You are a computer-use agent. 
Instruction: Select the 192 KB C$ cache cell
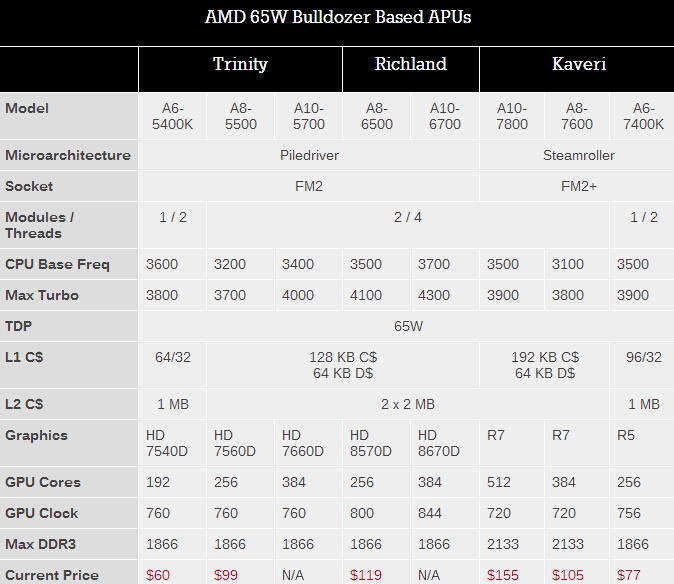tap(545, 365)
